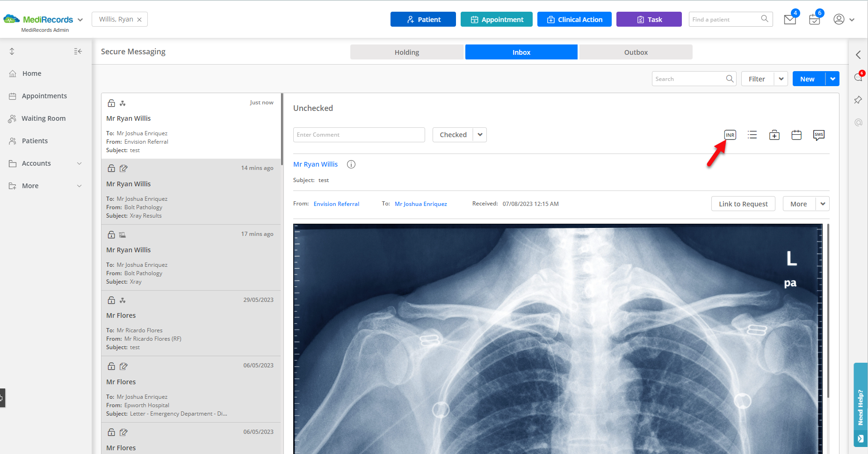Click the lock icon on the Just now message
868x454 pixels.
click(111, 103)
